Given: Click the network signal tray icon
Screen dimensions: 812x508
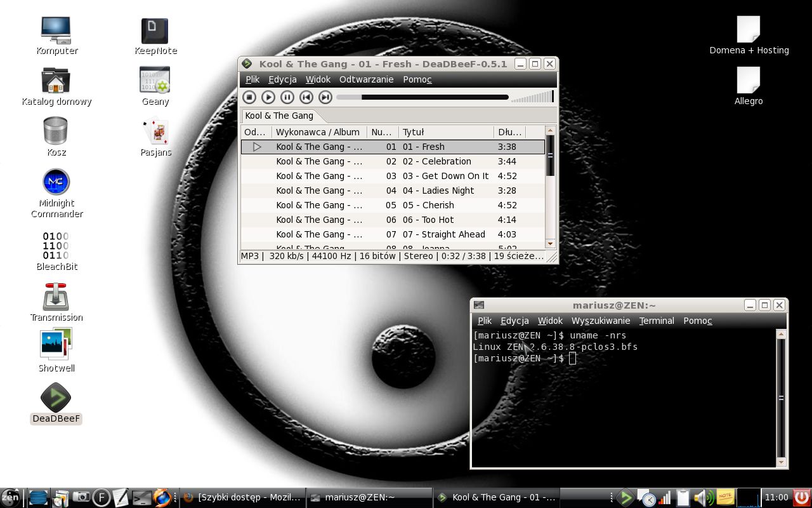Looking at the screenshot, I should [665, 497].
